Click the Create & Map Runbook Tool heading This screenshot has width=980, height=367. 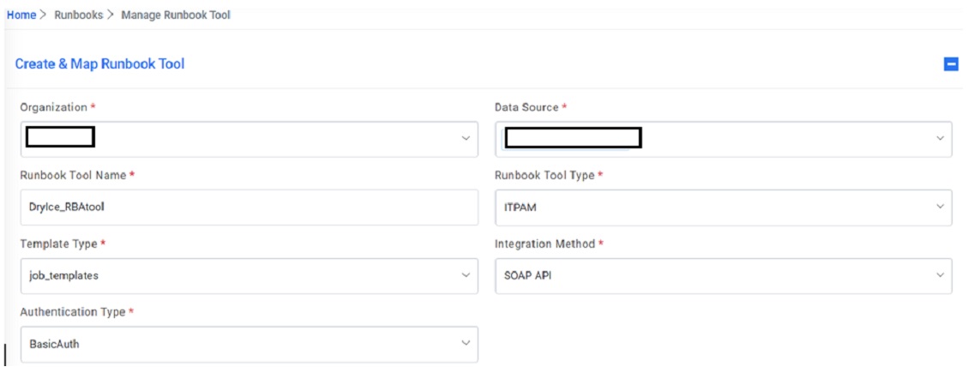[x=99, y=64]
